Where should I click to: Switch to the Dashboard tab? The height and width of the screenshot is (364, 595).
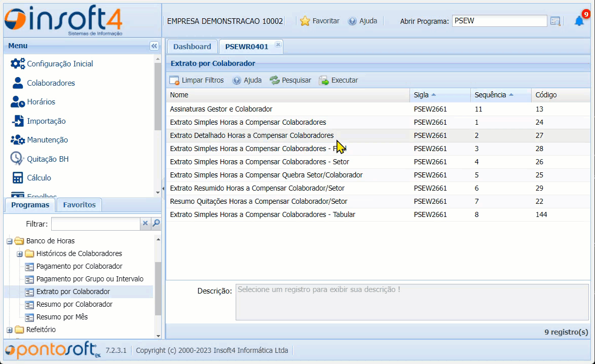tap(192, 47)
